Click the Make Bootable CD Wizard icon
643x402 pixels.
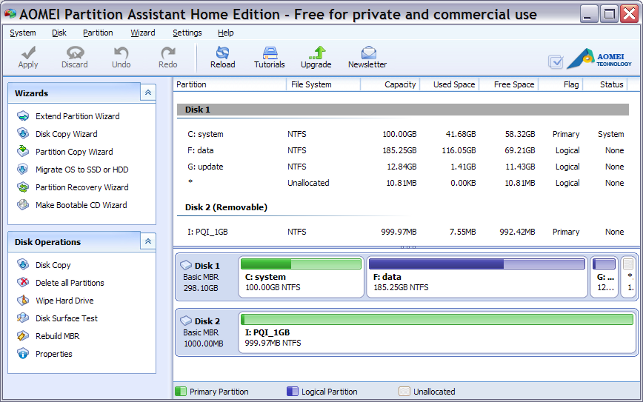[x=23, y=205]
